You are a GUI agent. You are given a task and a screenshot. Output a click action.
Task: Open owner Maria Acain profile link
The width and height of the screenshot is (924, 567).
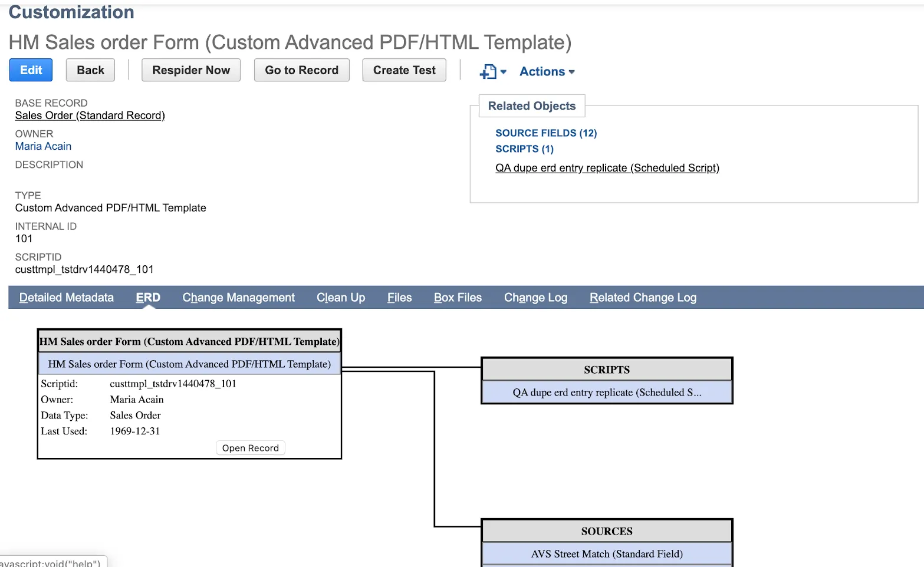43,146
